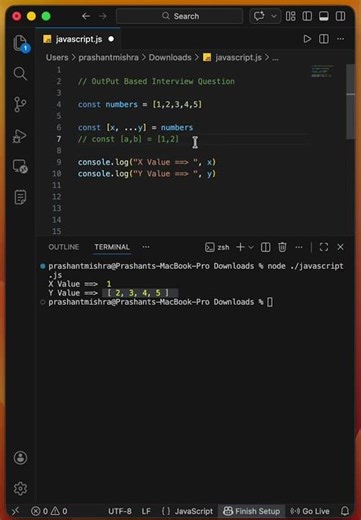Click the destructuring line 'const [x, ...y] = numbers'
The image size is (361, 520).
135,127
